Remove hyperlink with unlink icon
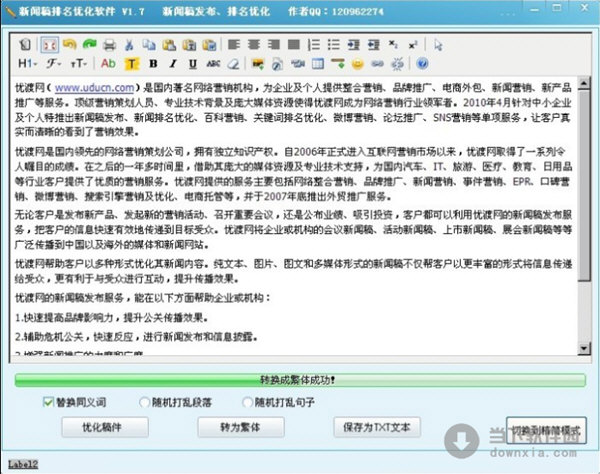600x474 pixels. coord(398,64)
